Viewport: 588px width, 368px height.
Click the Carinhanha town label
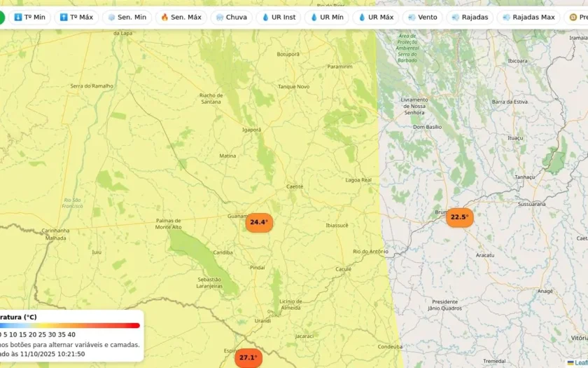[55, 231]
